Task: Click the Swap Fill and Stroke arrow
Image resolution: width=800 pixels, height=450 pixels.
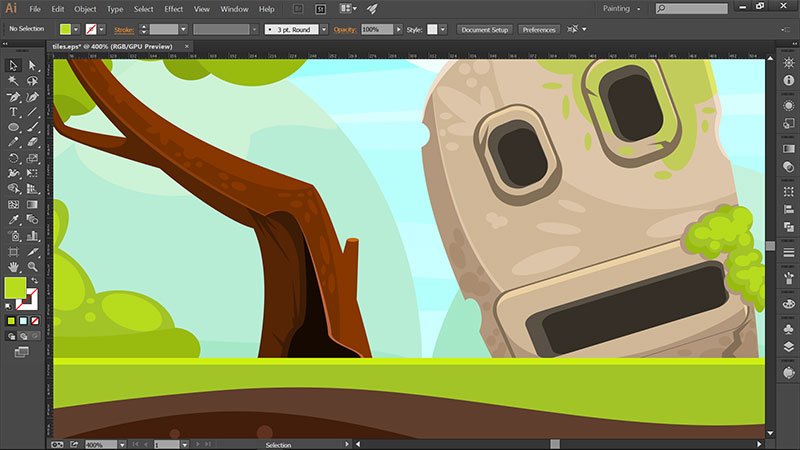Action: 35,280
